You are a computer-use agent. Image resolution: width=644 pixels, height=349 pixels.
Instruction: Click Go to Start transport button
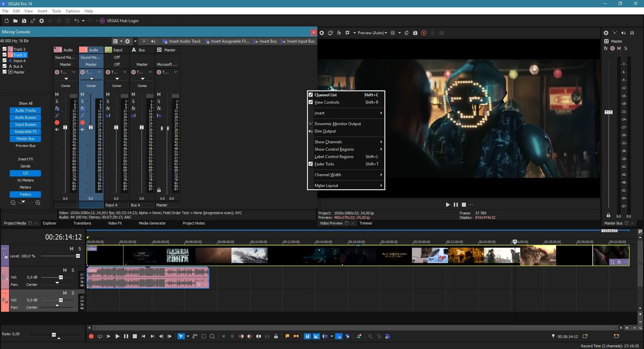tap(143, 336)
